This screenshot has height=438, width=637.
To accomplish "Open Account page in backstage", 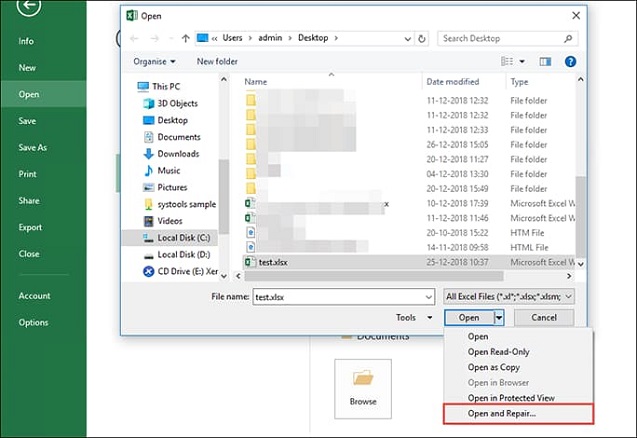I will pos(34,296).
